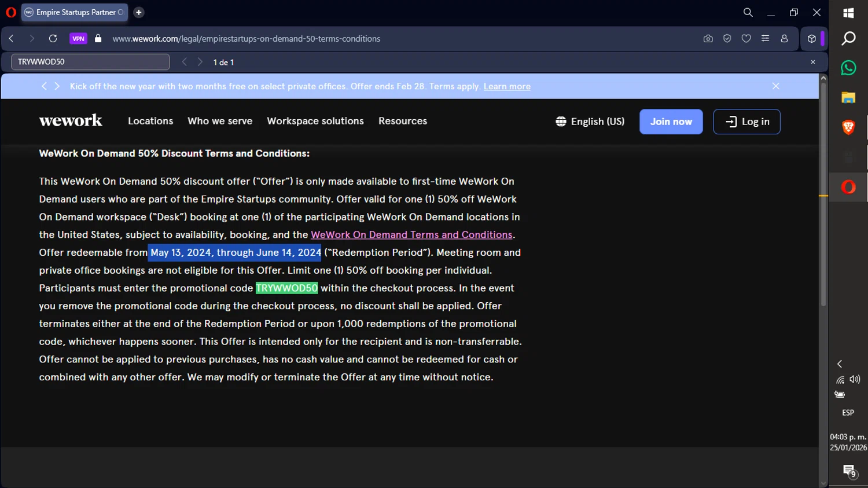
Task: Open the profile account icon
Action: click(784, 39)
